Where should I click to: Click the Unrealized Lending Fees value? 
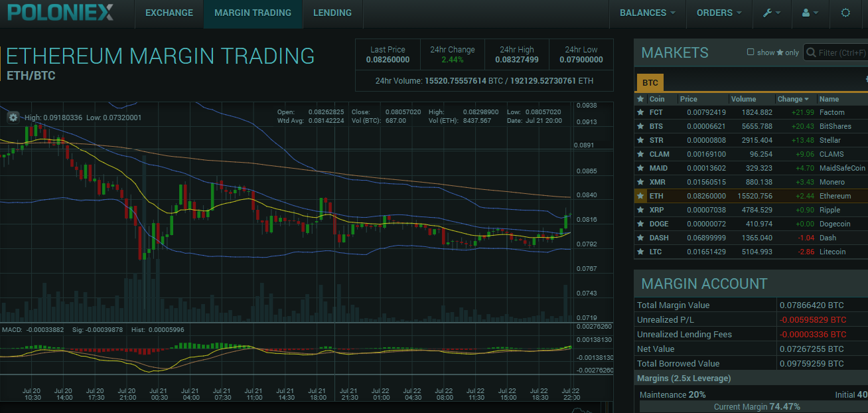813,335
